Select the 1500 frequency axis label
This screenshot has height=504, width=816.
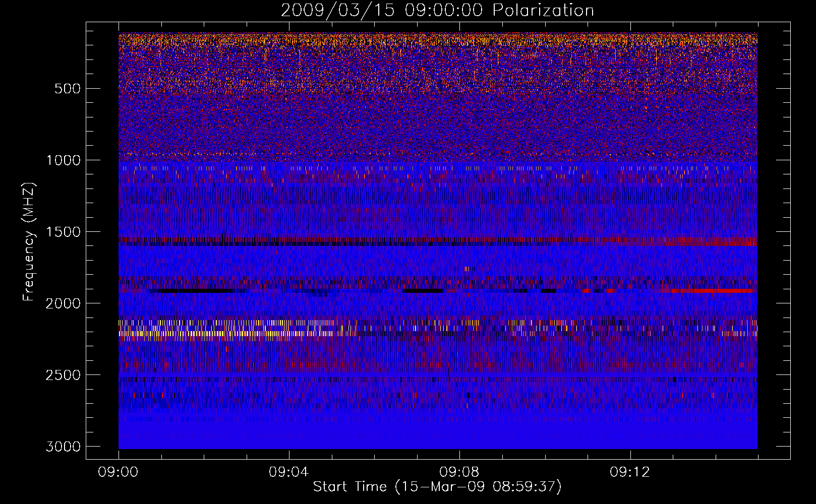click(x=63, y=232)
